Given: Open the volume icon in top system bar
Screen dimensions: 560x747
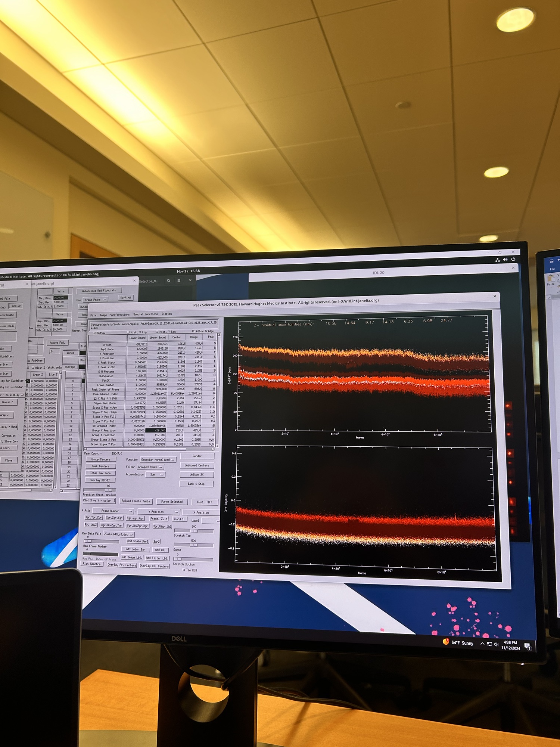Looking at the screenshot, I should click(505, 260).
